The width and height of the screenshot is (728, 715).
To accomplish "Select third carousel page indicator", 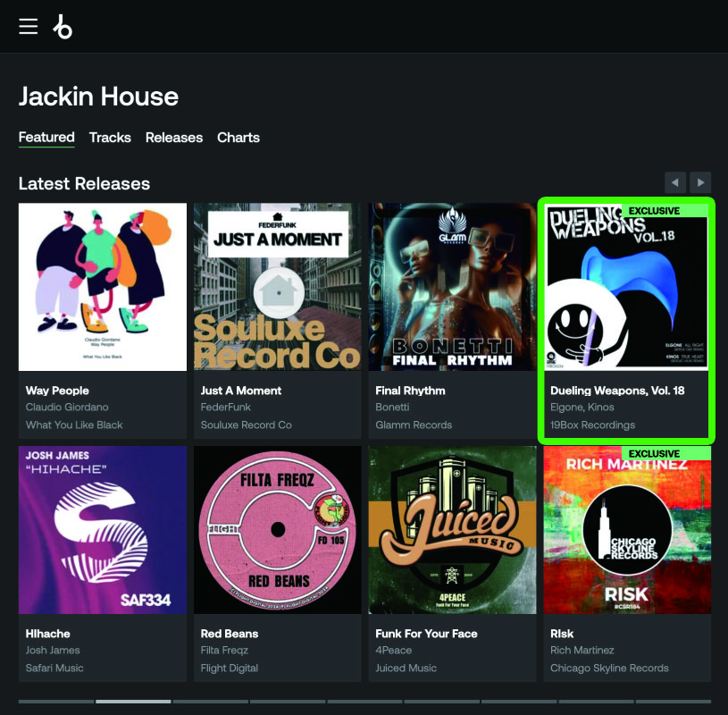I will (x=210, y=702).
